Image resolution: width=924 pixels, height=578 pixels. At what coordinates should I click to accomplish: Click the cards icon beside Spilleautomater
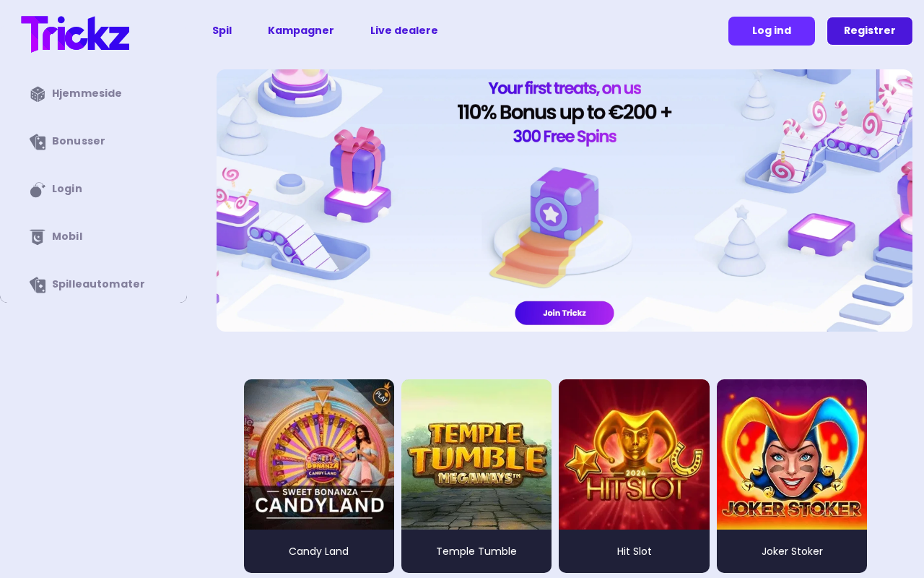coord(38,285)
